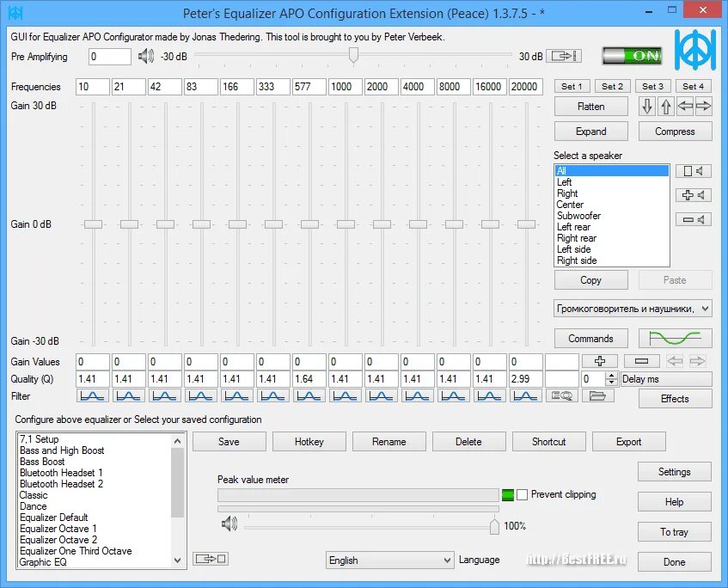Click the 577 frequency input field
Viewport: 728px width, 588px height.
[x=309, y=86]
